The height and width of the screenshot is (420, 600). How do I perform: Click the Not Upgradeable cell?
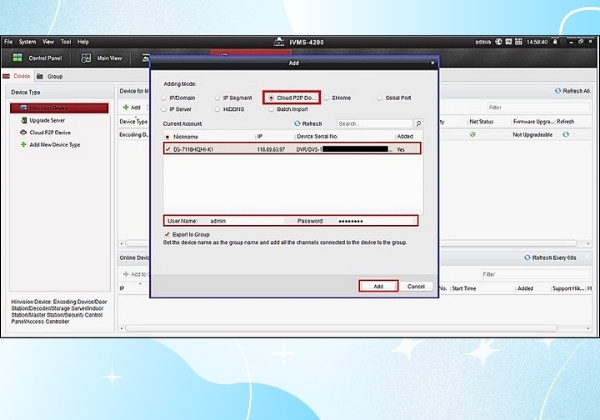(x=532, y=135)
